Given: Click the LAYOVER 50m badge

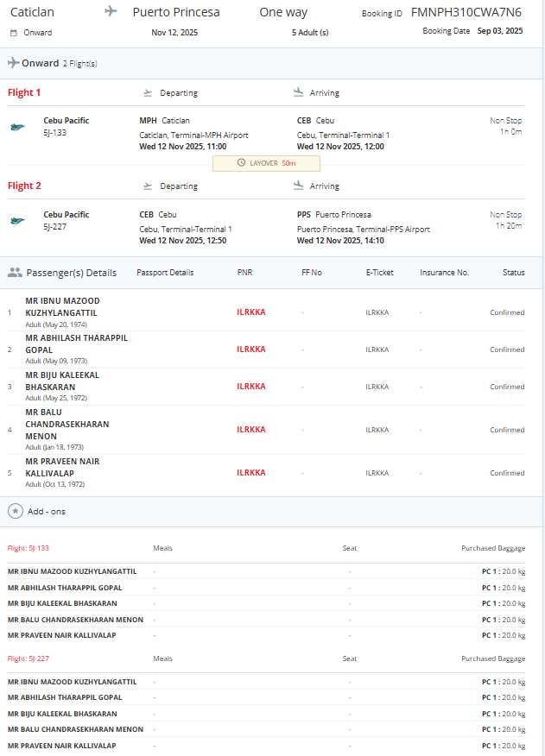Looking at the screenshot, I should [x=267, y=163].
